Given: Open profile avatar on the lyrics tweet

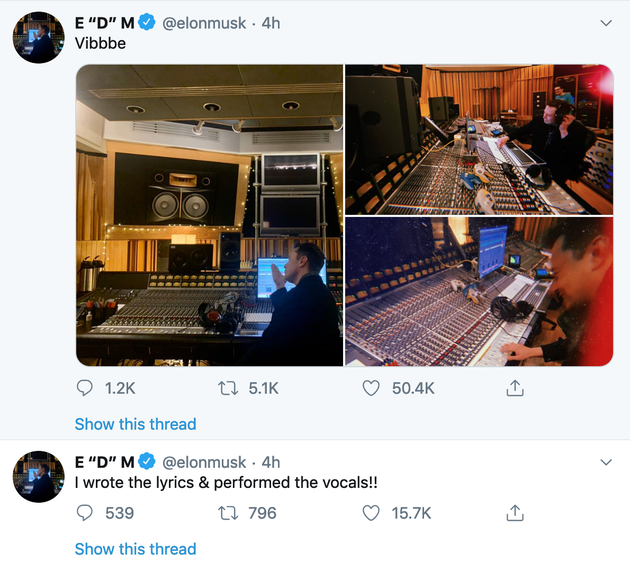Looking at the screenshot, I should (x=39, y=476).
